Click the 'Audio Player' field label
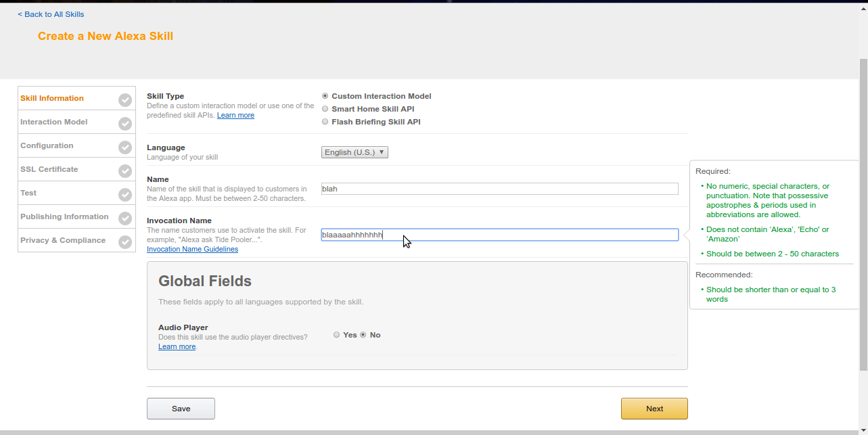 (183, 327)
